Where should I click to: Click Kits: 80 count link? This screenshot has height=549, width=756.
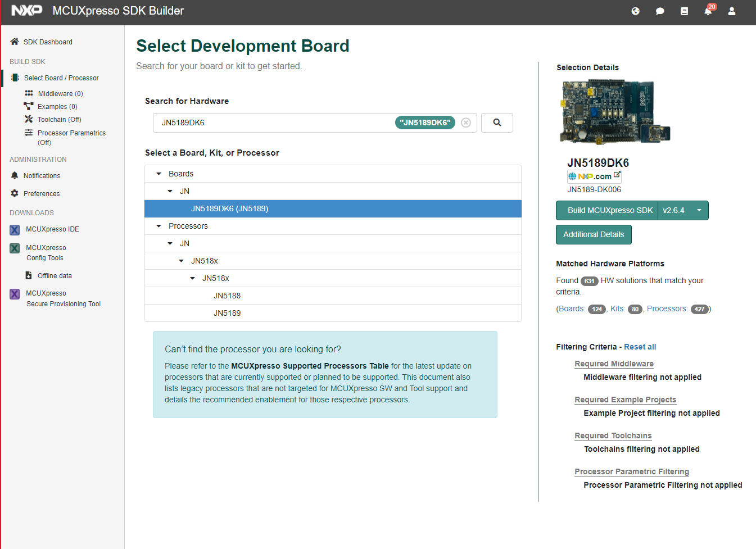(x=626, y=308)
